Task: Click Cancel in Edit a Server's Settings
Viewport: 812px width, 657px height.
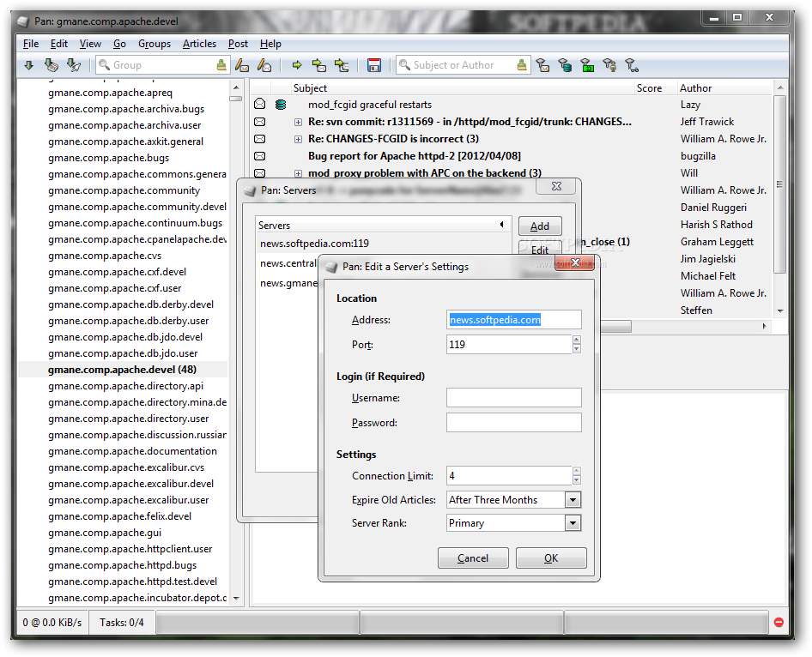Action: pyautogui.click(x=473, y=558)
